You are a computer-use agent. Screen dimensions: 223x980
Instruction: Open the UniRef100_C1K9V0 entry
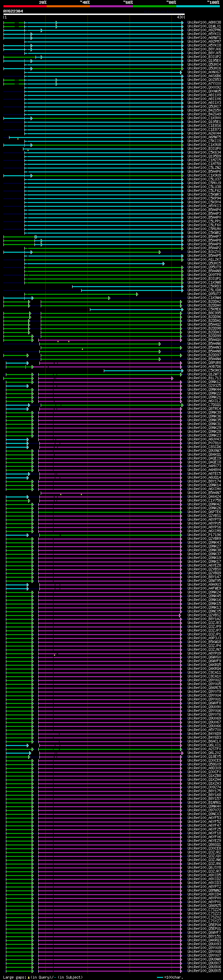[204, 118]
